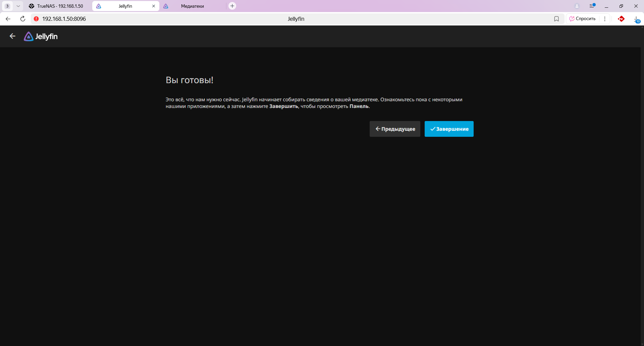This screenshot has width=644, height=346.
Task: Click the Спросить assistant button
Action: click(583, 19)
